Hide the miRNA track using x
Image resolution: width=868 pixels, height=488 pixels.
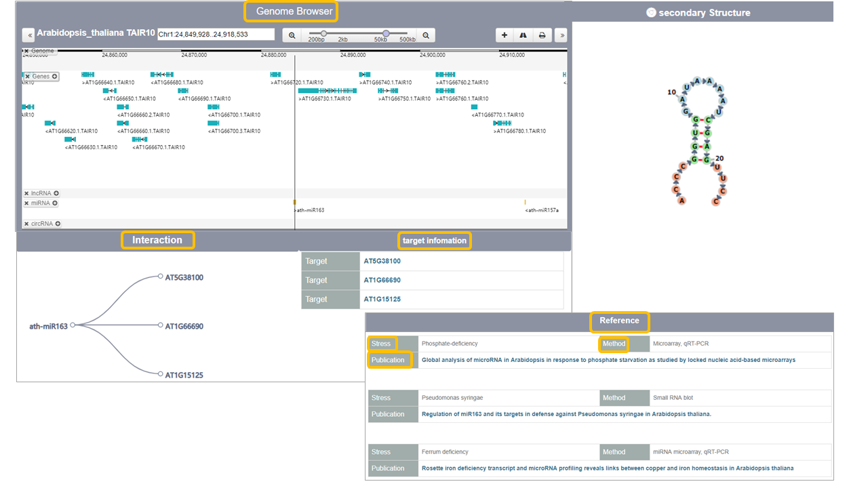(x=26, y=203)
